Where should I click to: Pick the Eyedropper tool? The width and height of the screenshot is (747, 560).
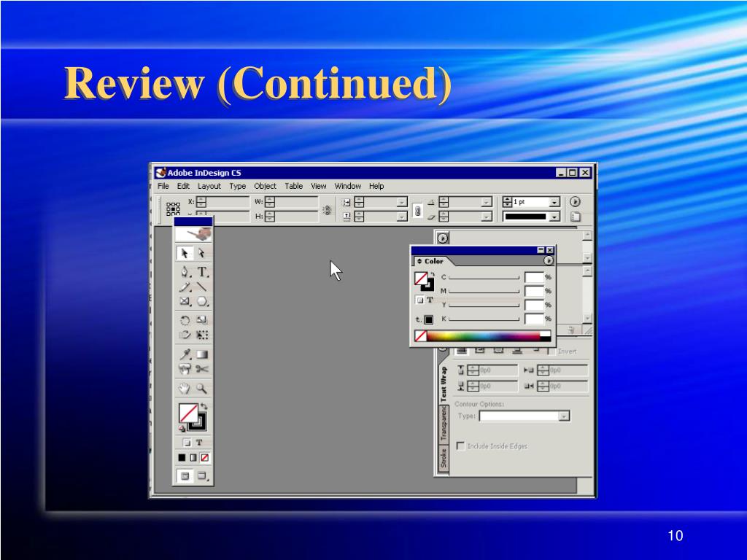click(x=185, y=354)
